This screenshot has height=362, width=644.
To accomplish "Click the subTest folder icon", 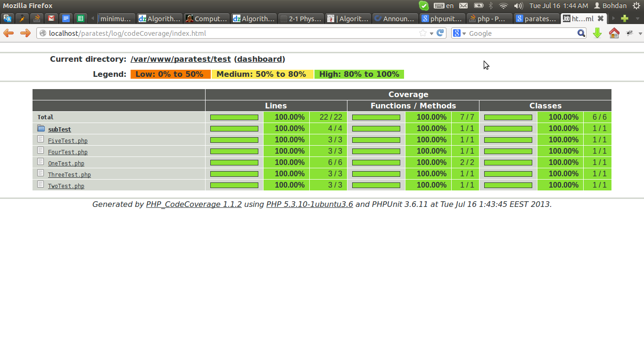I will [x=41, y=128].
